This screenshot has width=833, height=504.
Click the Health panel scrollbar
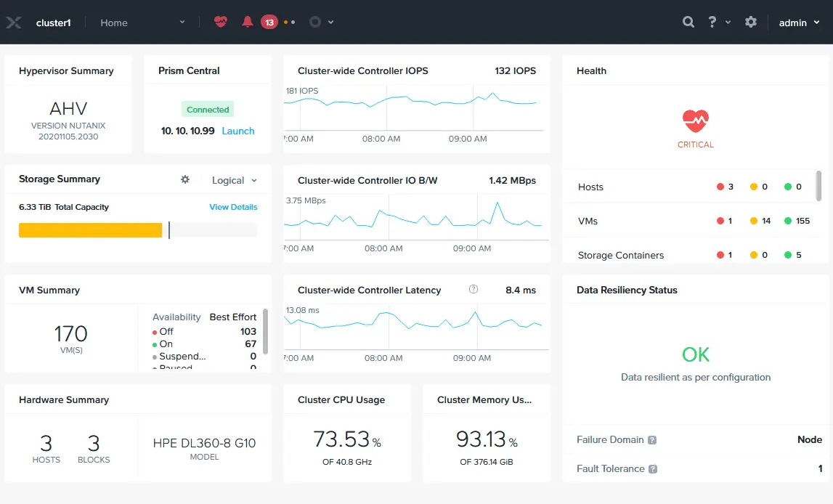[x=818, y=186]
